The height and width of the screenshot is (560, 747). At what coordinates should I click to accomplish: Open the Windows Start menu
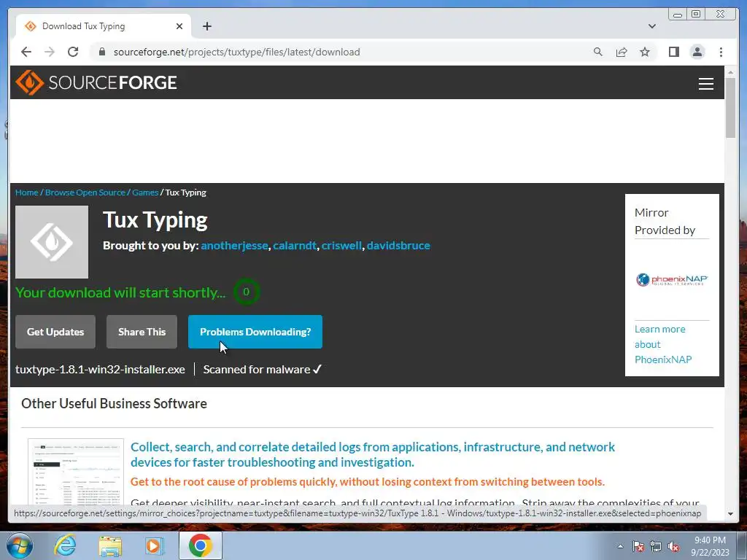[19, 545]
